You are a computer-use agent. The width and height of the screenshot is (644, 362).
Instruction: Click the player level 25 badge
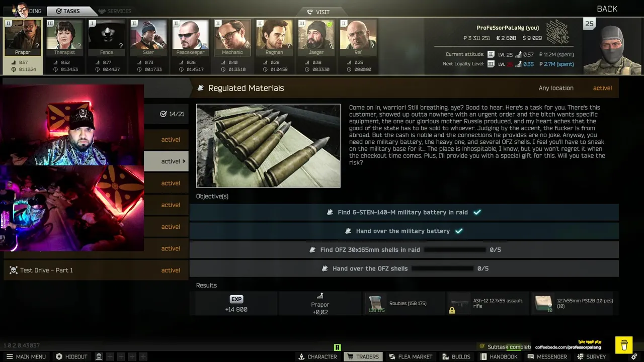click(x=589, y=24)
